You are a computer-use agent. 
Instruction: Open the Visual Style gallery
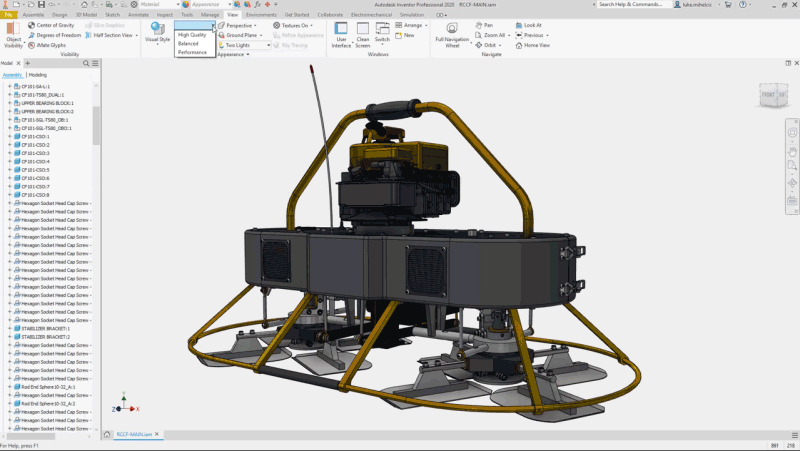tap(157, 33)
